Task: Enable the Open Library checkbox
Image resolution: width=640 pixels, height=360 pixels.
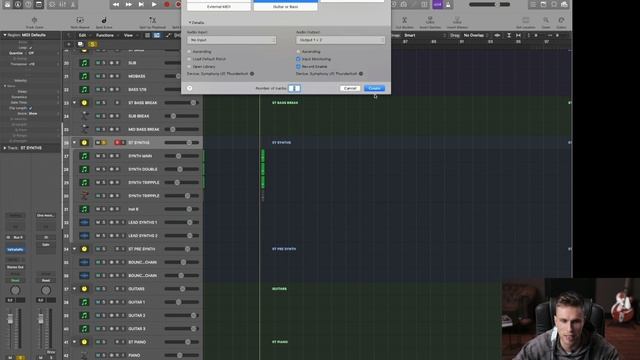Action: pyautogui.click(x=189, y=66)
